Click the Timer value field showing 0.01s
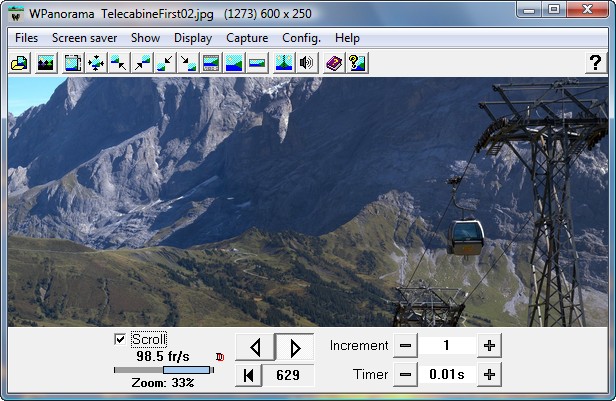616x401 pixels. click(x=447, y=375)
